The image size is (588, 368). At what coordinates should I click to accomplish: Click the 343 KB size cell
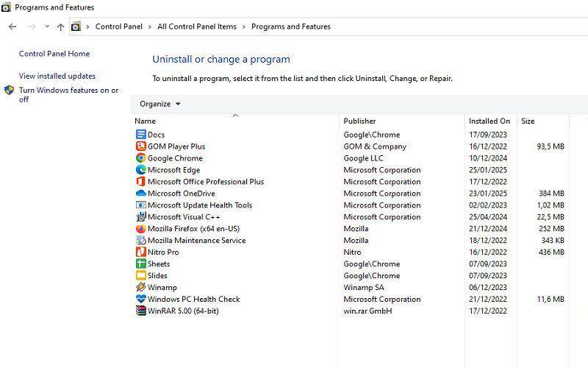click(x=553, y=241)
